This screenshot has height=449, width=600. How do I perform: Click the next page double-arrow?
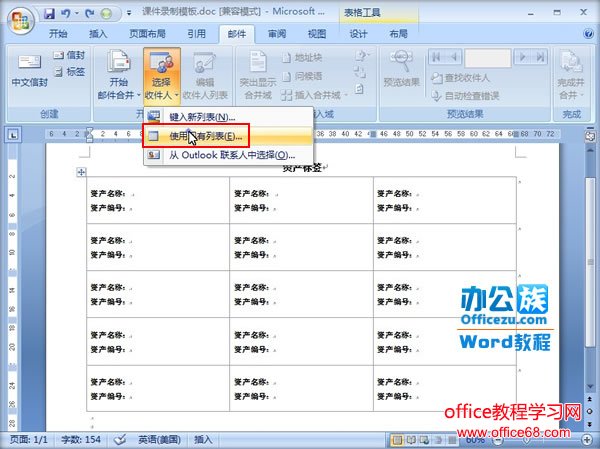click(x=590, y=423)
